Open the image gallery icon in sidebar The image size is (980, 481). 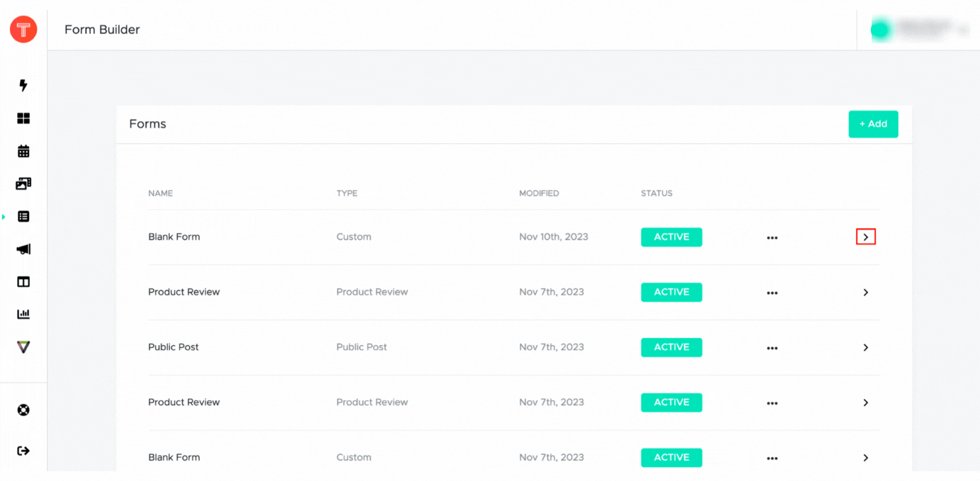23,183
